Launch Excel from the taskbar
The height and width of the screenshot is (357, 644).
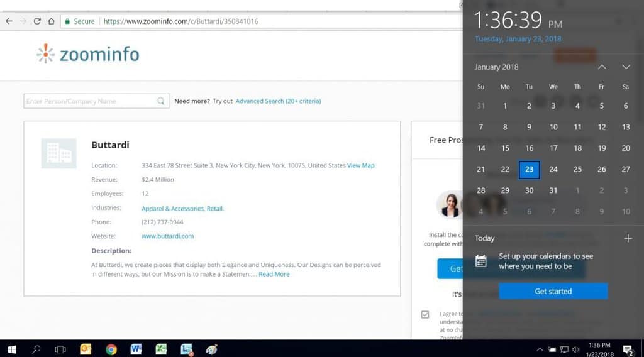click(161, 349)
